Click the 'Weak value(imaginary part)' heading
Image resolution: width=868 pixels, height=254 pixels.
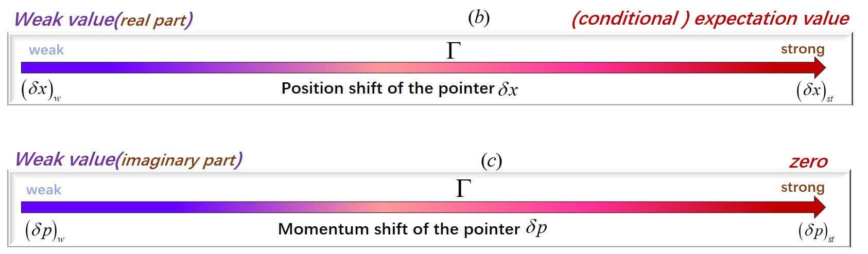[129, 159]
